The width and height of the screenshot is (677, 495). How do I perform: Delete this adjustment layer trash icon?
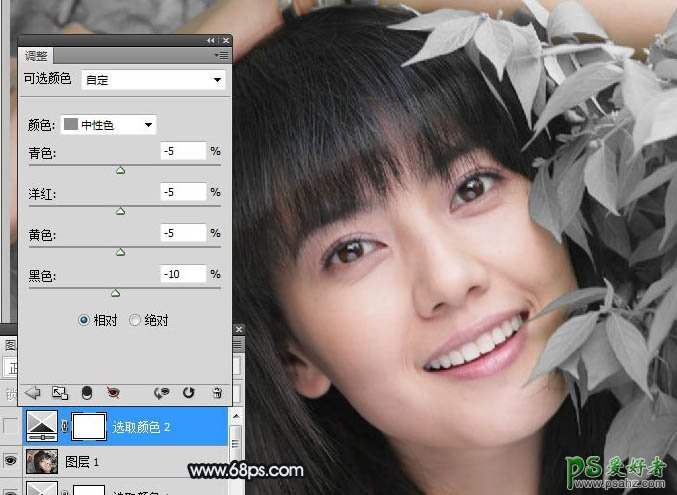click(216, 393)
